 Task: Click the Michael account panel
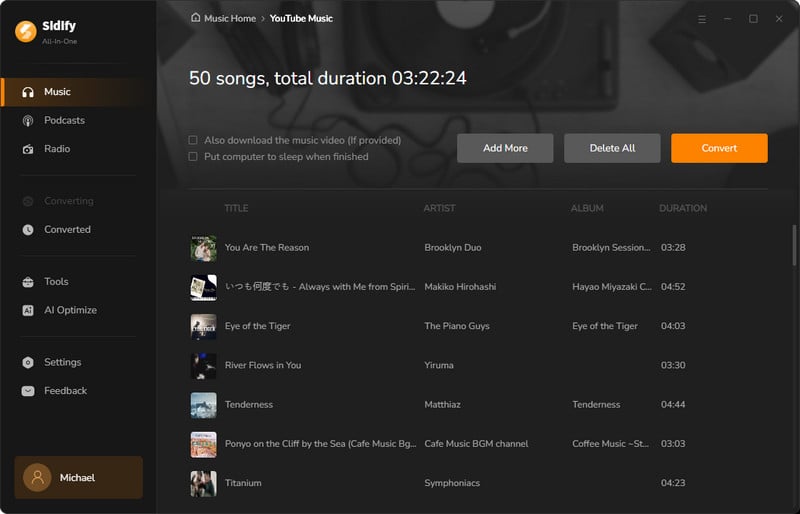coord(79,477)
